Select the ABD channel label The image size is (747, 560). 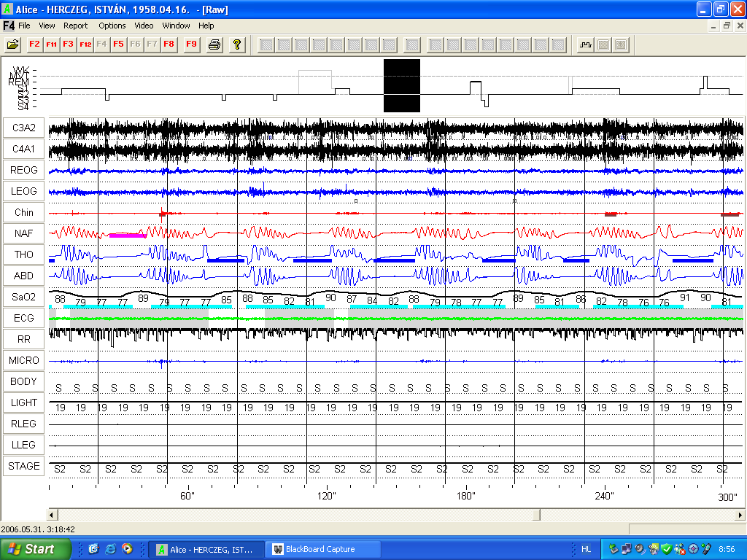pos(24,276)
